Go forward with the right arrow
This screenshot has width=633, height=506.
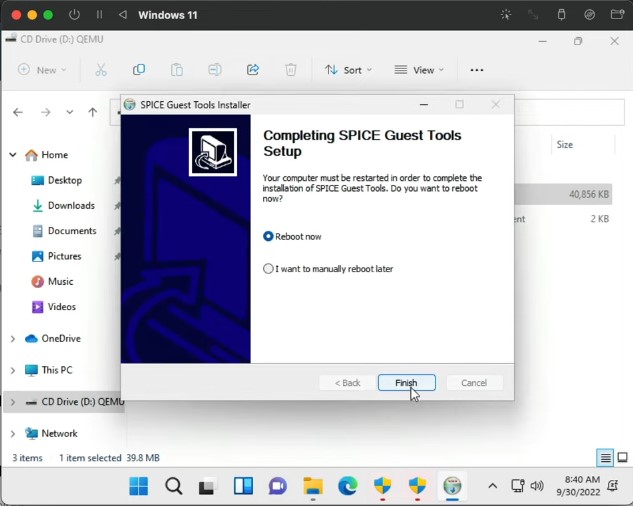[x=46, y=112]
